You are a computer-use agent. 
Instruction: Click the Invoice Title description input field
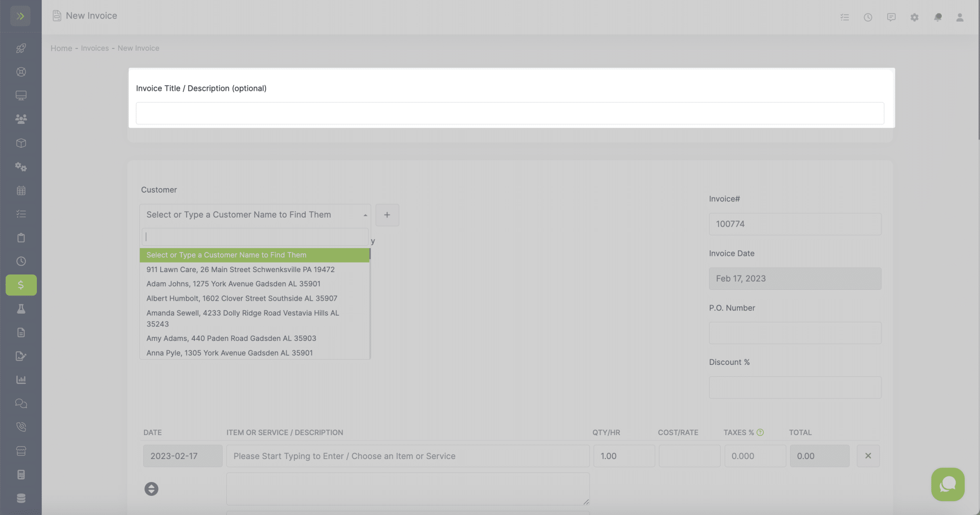tap(510, 113)
